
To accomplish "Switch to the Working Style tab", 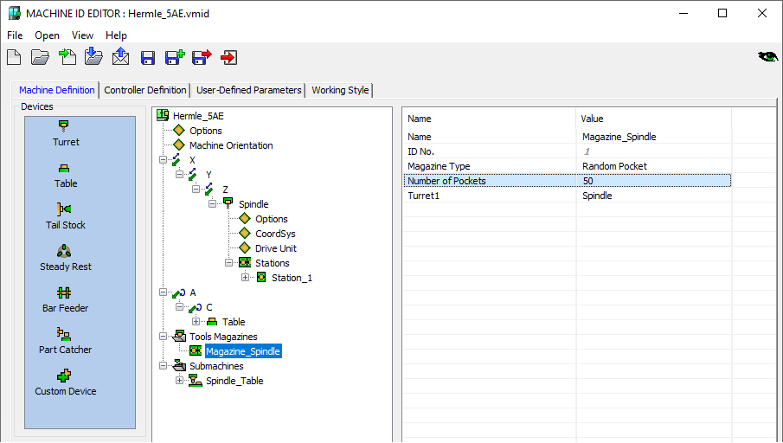I will 340,90.
